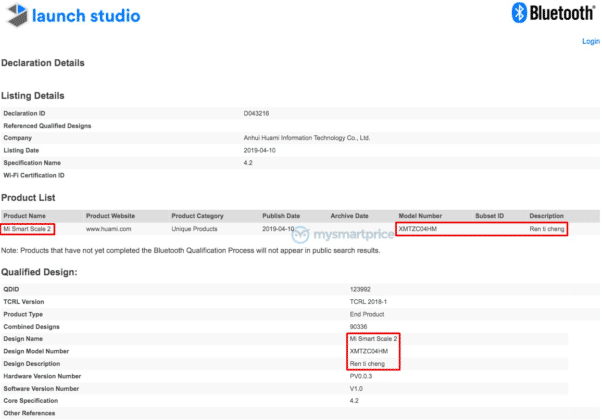Click the Model Number column header
Image resolution: width=602 pixels, height=420 pixels.
(x=420, y=216)
